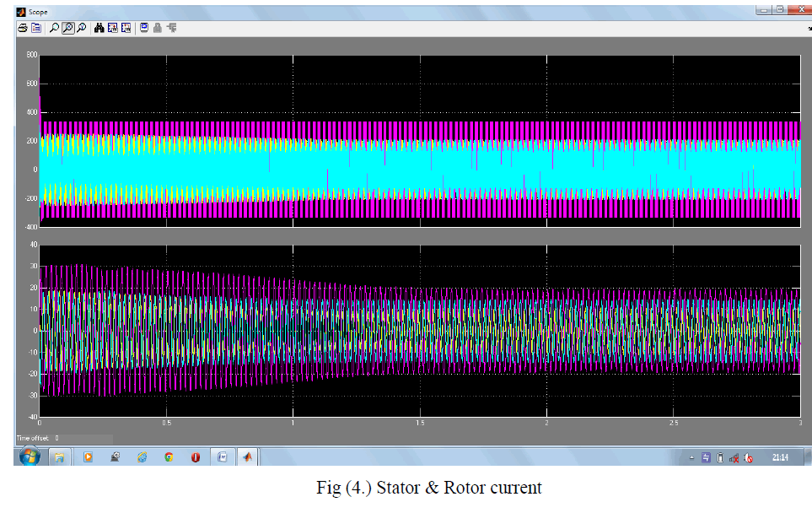Open the Windows Start menu

click(x=30, y=456)
